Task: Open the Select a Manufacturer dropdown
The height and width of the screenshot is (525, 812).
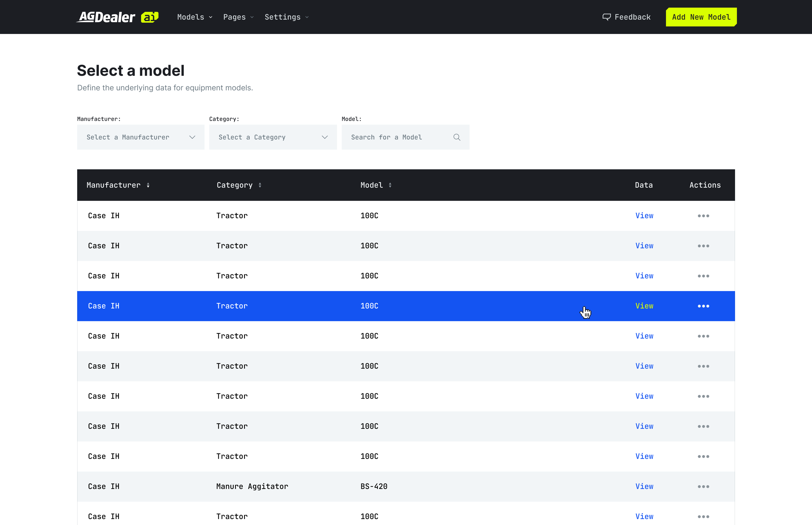Action: pyautogui.click(x=141, y=137)
